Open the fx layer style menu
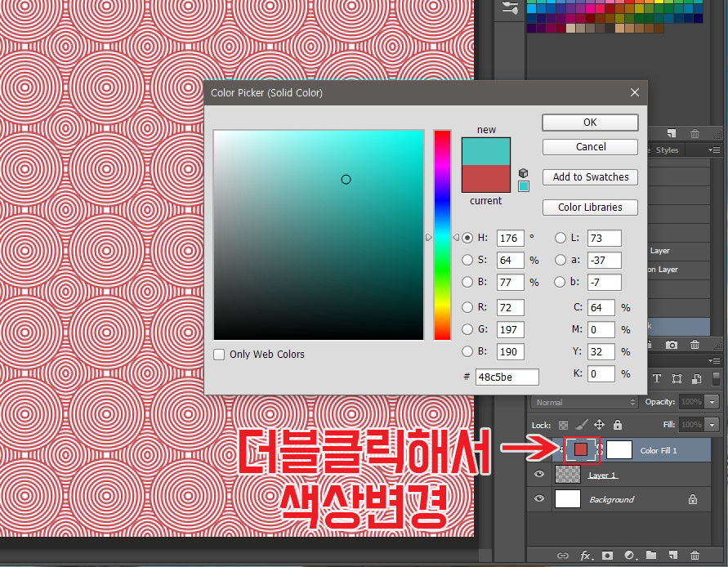 point(587,556)
